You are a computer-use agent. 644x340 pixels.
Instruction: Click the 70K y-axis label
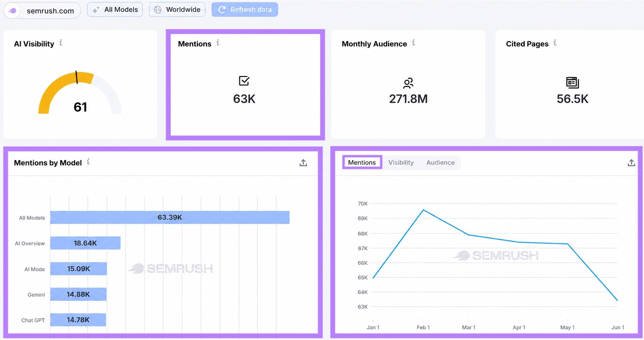[x=362, y=203]
